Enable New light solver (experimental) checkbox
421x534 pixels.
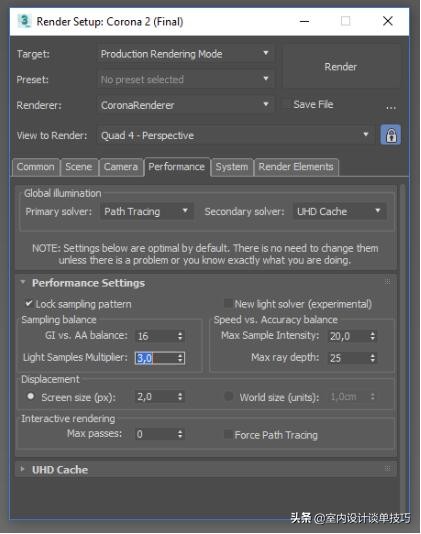pyautogui.click(x=228, y=303)
